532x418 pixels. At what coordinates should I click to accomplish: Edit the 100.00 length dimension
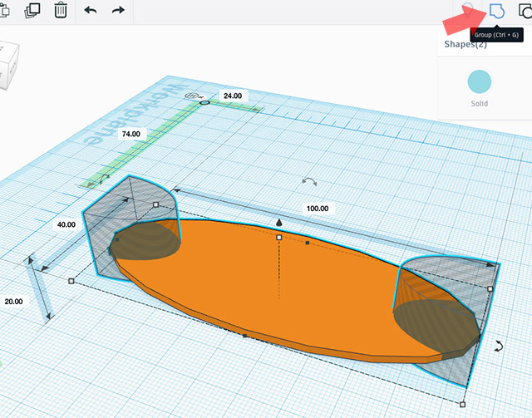click(x=316, y=209)
